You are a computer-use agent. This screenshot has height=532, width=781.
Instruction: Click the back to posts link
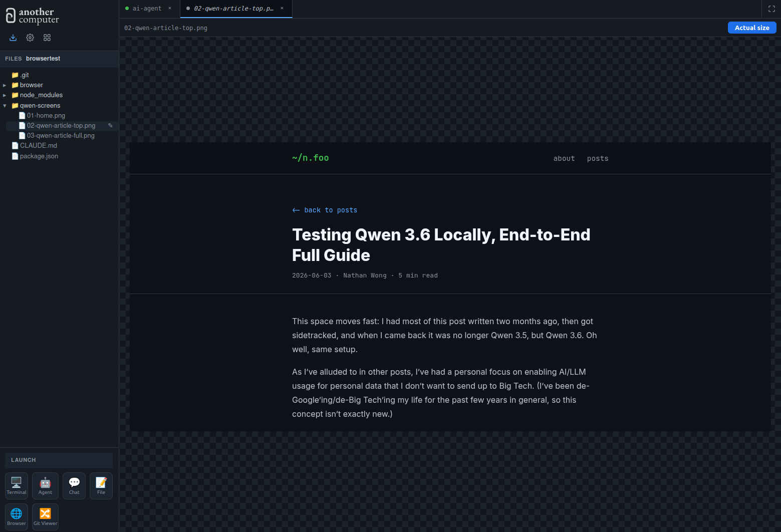pos(325,210)
